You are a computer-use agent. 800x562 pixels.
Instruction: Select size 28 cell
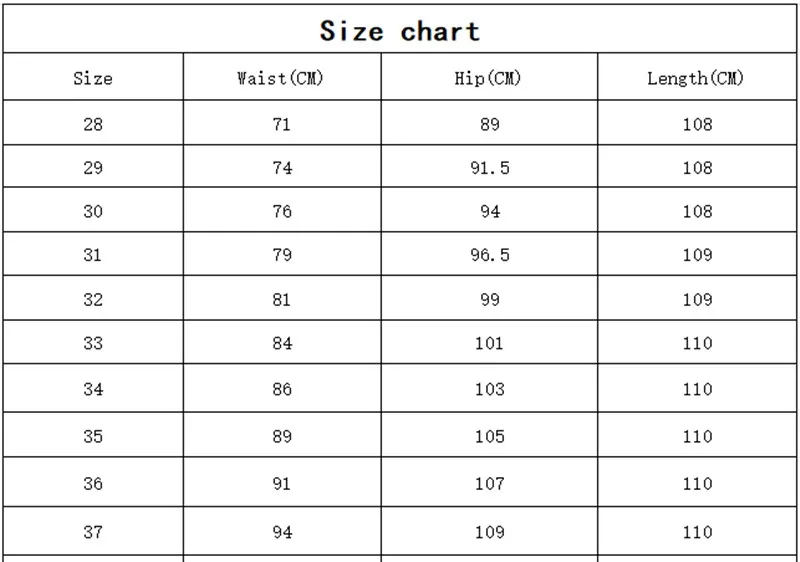(x=93, y=124)
